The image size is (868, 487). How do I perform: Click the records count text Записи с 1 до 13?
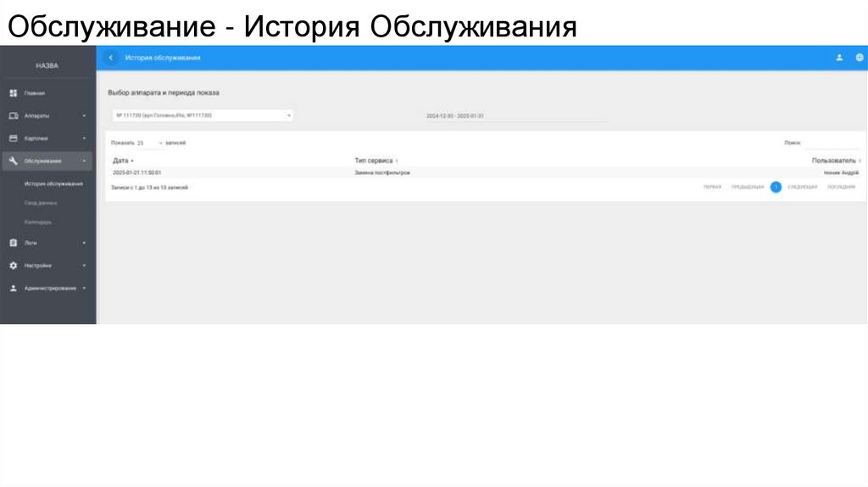149,188
